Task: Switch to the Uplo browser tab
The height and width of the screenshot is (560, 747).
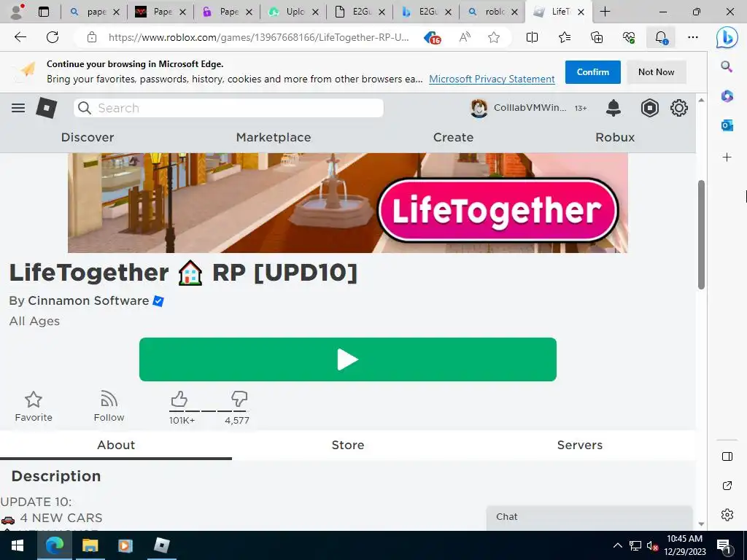Action: click(293, 12)
